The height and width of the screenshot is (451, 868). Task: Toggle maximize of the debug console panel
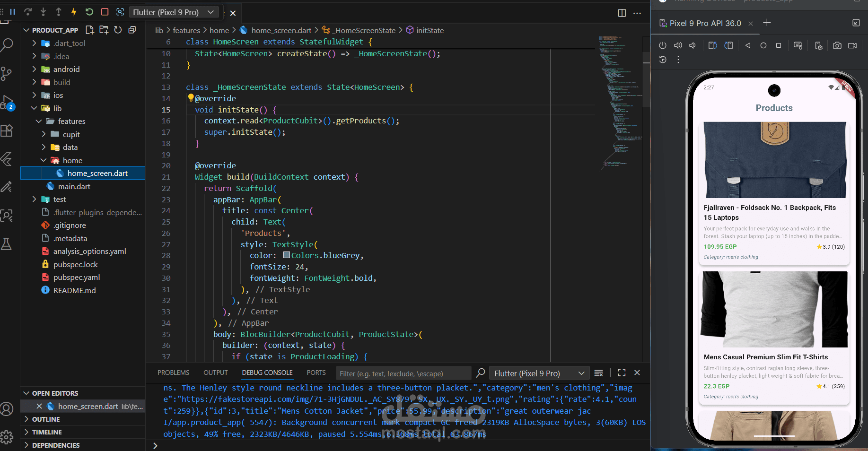tap(622, 373)
